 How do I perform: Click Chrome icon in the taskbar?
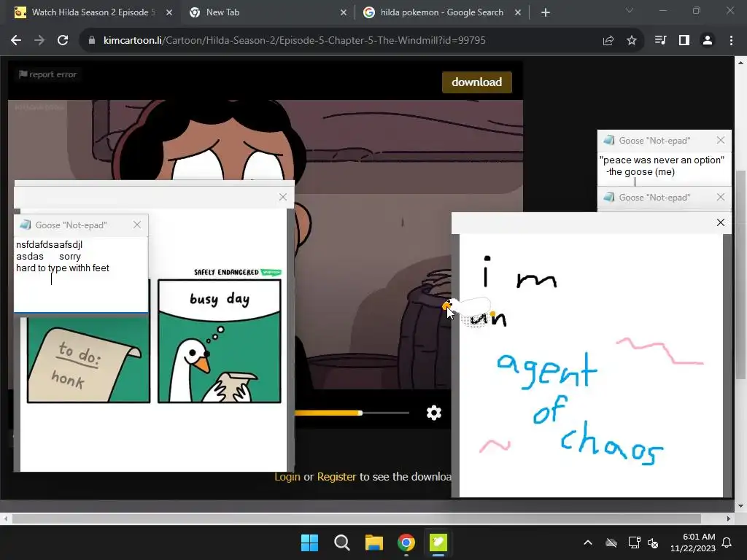point(406,542)
